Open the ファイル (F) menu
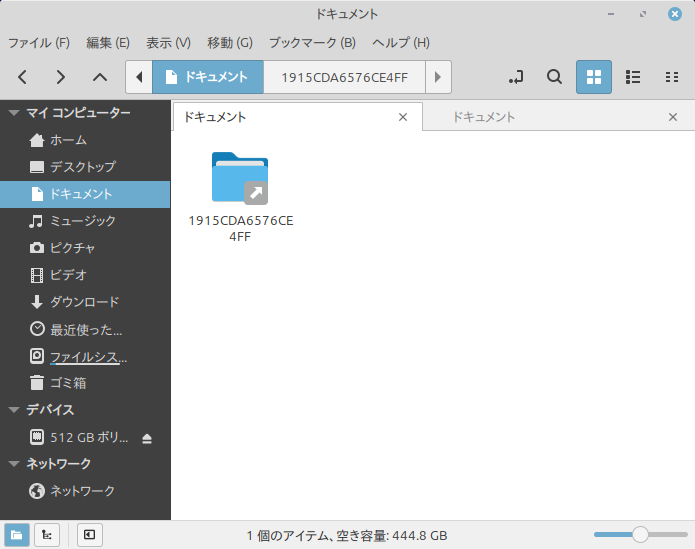Viewport: 695px width, 549px height. (x=39, y=43)
